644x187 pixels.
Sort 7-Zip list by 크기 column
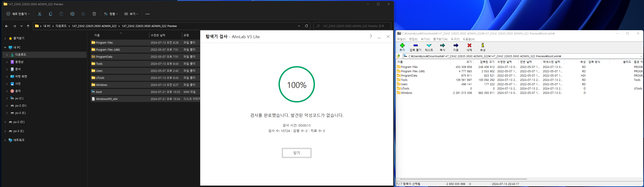coord(462,62)
